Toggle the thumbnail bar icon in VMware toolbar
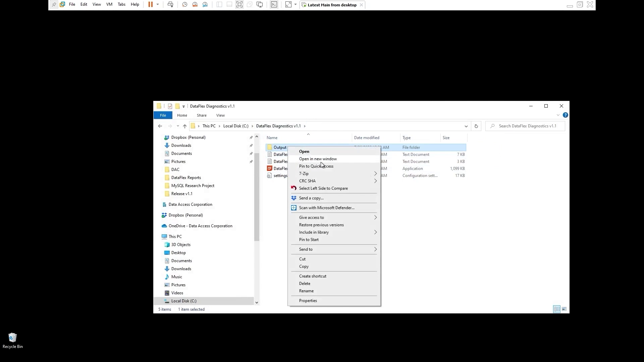This screenshot has height=362, width=644. (229, 5)
